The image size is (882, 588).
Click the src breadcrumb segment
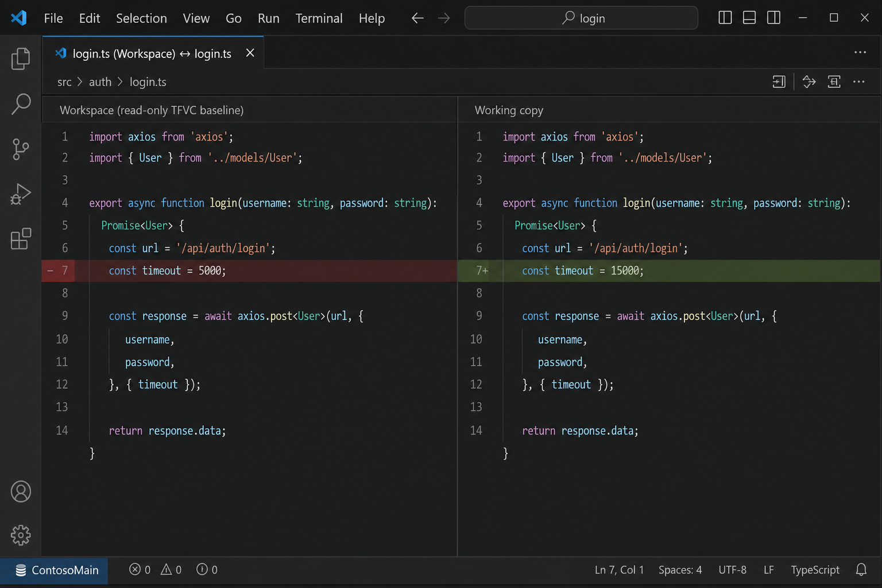tap(64, 82)
